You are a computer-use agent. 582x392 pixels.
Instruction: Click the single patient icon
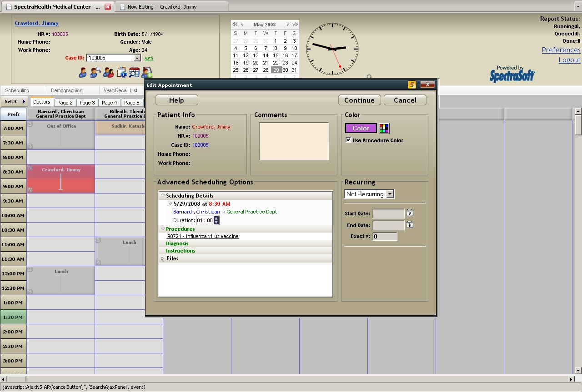click(x=83, y=72)
